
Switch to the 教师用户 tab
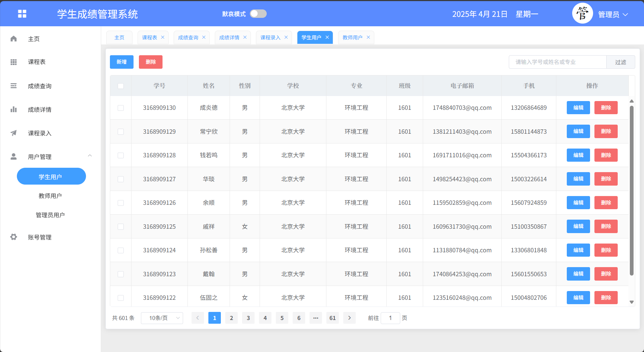352,37
